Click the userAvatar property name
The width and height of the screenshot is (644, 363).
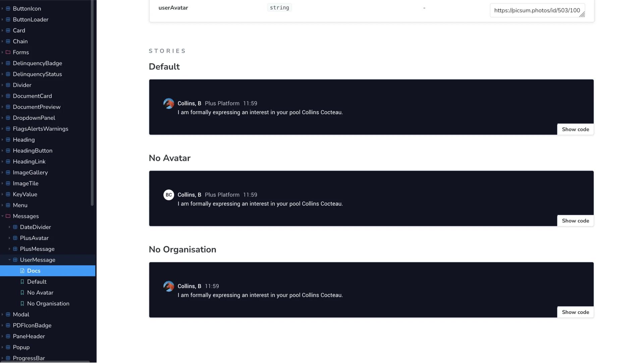(173, 8)
